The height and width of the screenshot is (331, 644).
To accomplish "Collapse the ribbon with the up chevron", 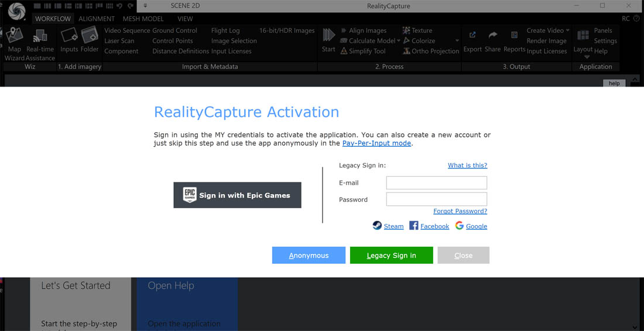I will click(635, 79).
